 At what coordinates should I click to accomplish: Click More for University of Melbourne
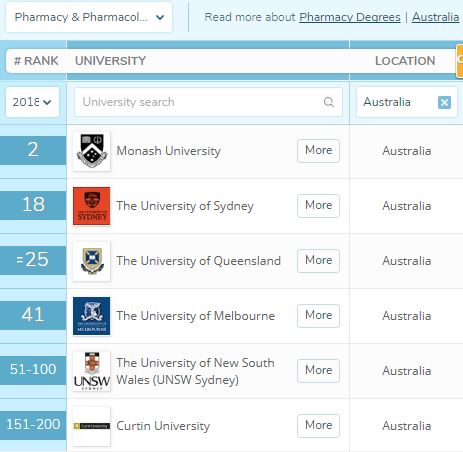[318, 316]
